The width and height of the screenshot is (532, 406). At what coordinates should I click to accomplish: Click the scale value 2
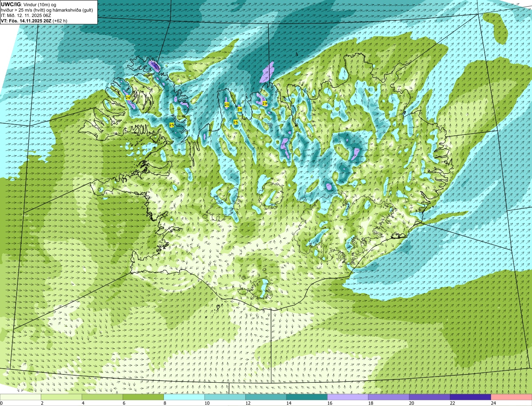coord(42,403)
